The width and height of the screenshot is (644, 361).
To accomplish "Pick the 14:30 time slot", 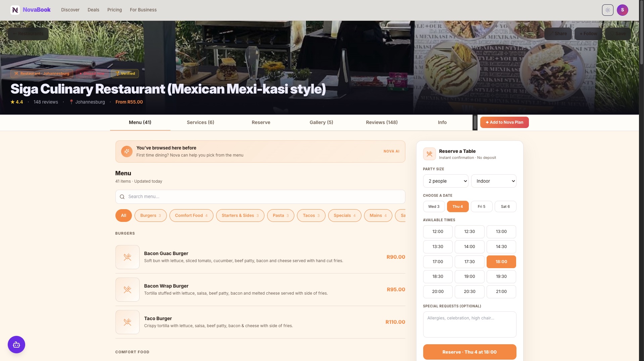I will click(501, 247).
